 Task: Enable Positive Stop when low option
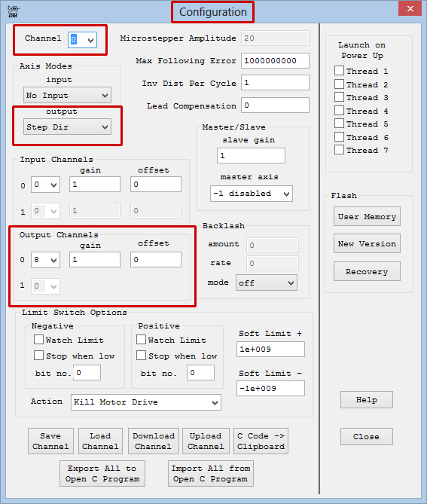pyautogui.click(x=141, y=356)
